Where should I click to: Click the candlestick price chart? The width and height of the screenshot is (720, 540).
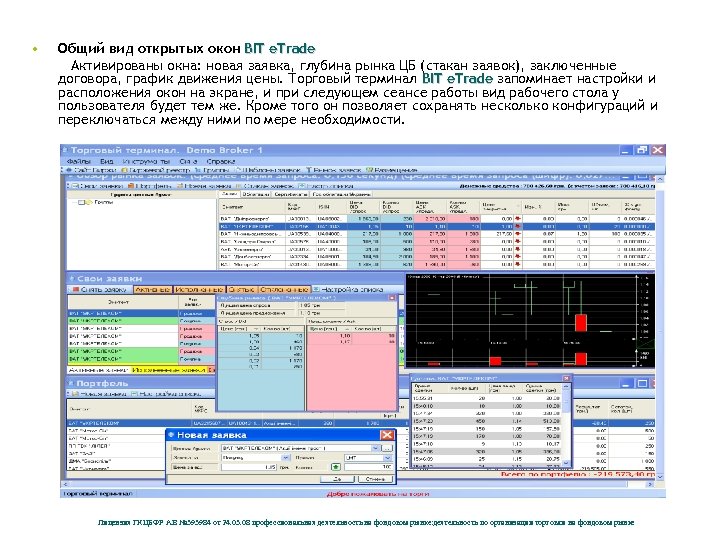click(530, 321)
